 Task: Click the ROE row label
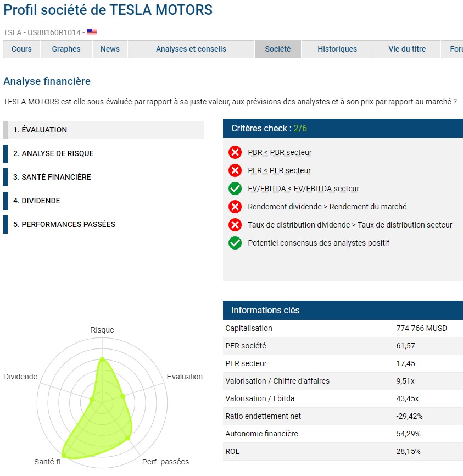click(x=233, y=452)
